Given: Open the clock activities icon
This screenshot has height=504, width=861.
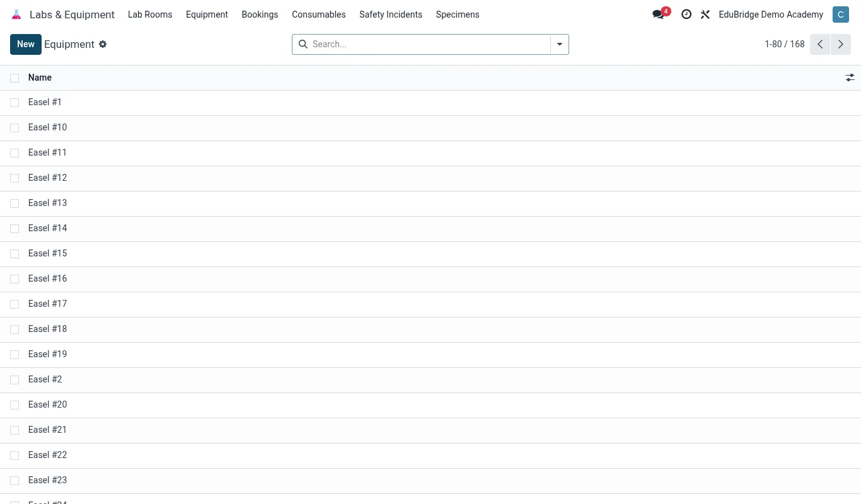Looking at the screenshot, I should (x=686, y=14).
